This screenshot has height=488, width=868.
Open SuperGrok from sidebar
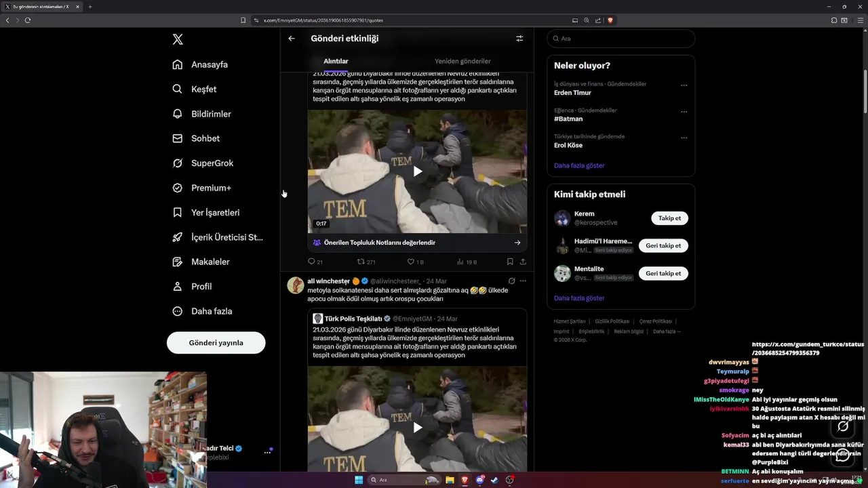click(203, 163)
